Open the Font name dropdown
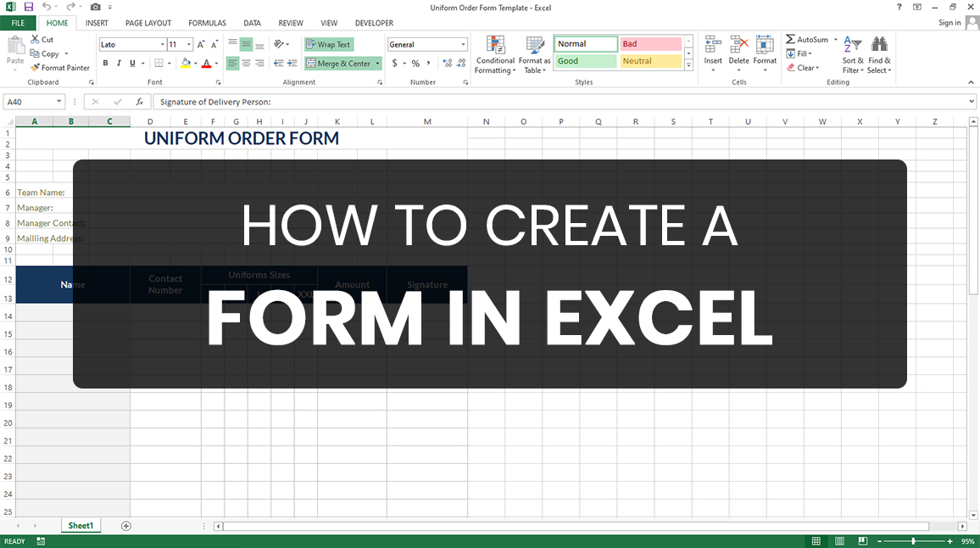Image resolution: width=980 pixels, height=548 pixels. 161,43
